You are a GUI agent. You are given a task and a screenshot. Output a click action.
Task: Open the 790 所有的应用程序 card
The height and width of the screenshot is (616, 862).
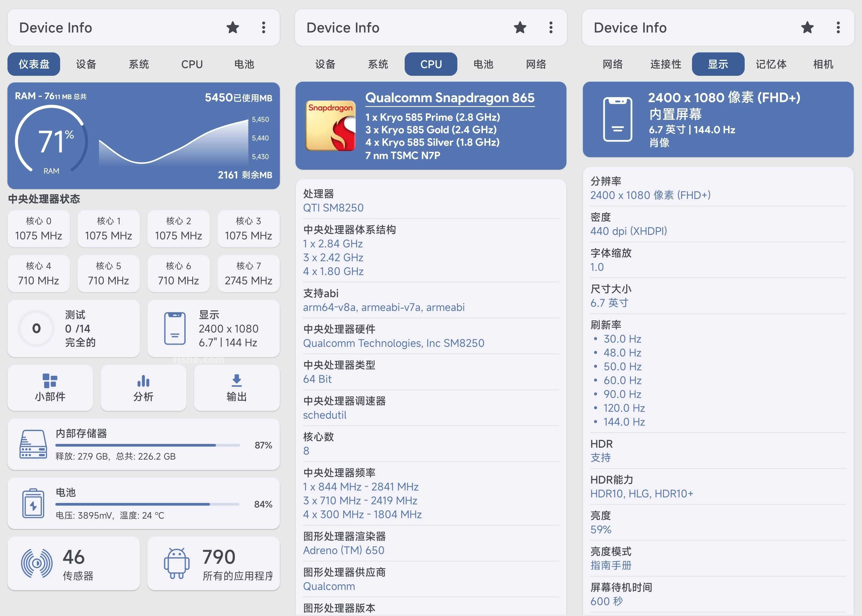tap(214, 564)
